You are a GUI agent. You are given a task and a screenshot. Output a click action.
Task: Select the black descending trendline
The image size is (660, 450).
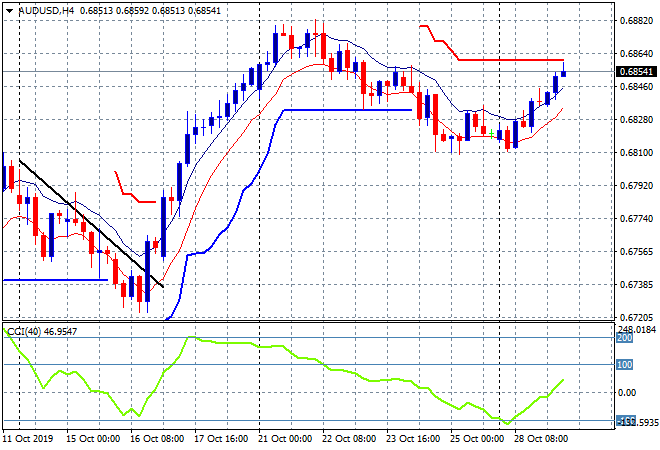point(91,224)
